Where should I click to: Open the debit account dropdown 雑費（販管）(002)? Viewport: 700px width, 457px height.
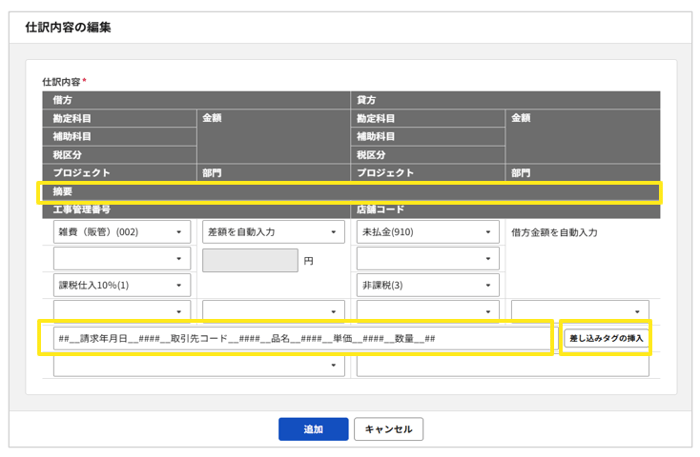pyautogui.click(x=122, y=232)
